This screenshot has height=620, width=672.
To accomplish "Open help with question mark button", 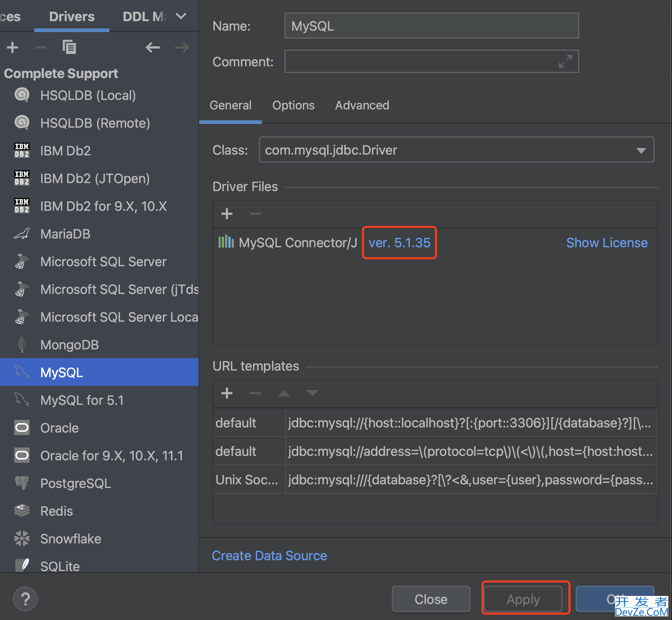I will [25, 599].
